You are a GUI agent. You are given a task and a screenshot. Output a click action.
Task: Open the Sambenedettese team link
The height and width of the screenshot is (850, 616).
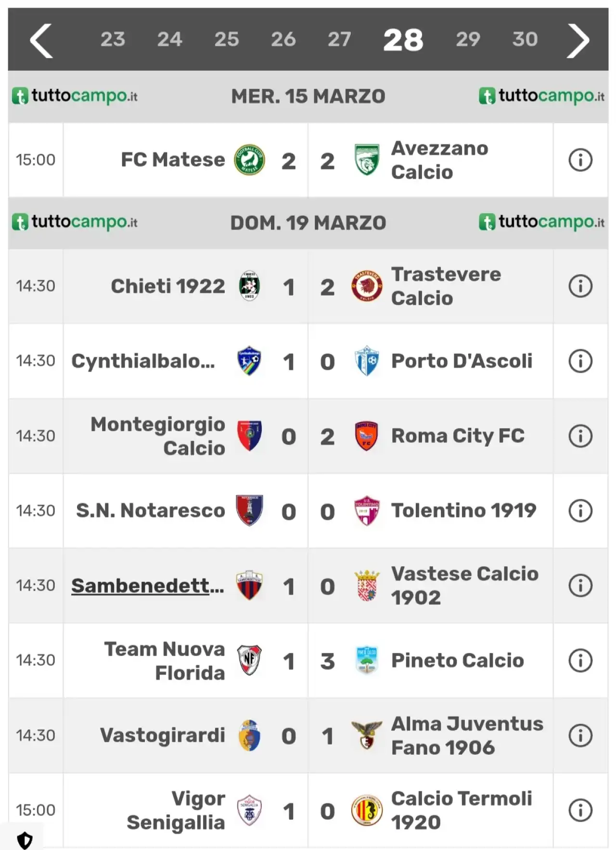(147, 586)
